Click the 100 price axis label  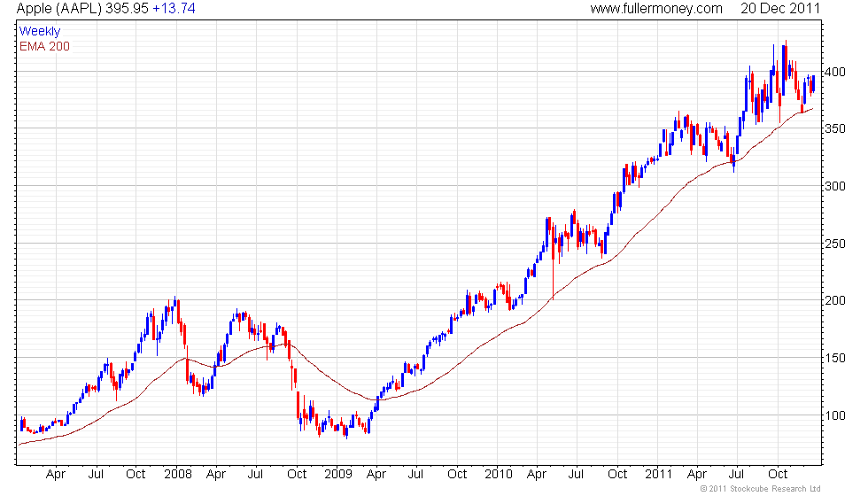[x=834, y=415]
